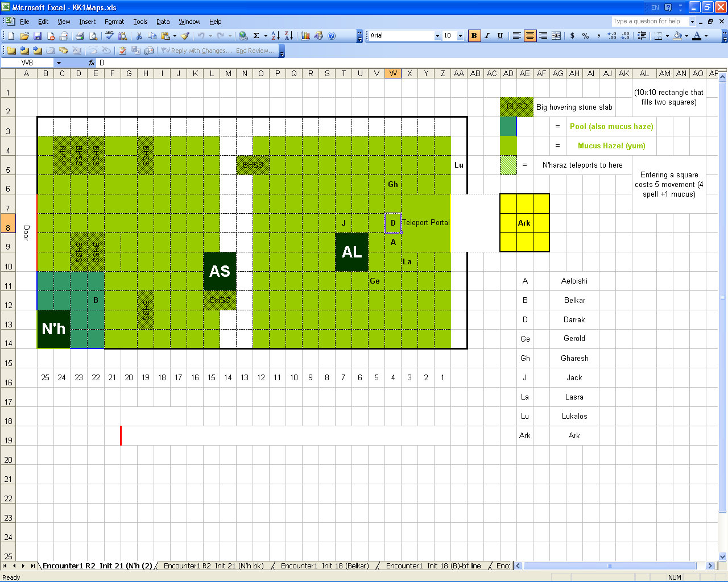
Task: Select the N'h creature cell
Action: (53, 329)
